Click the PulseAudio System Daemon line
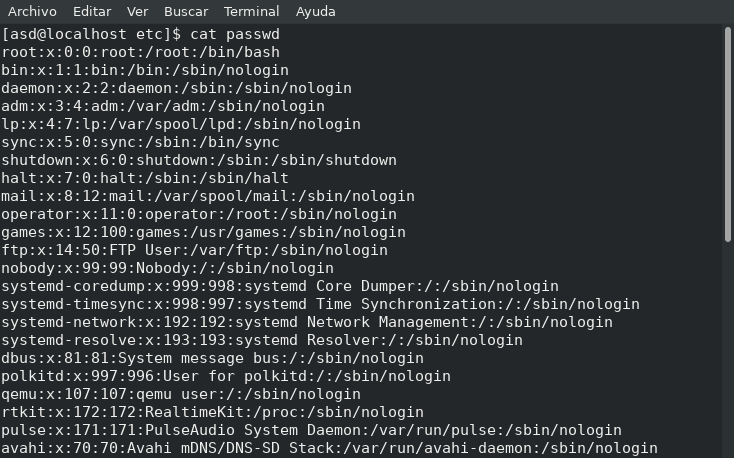 [311, 430]
